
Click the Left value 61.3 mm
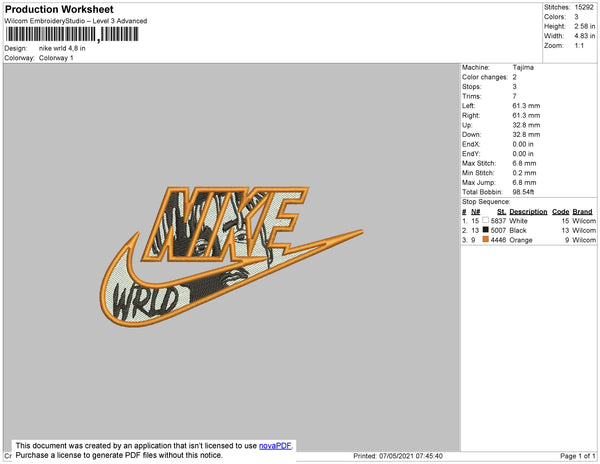click(526, 106)
